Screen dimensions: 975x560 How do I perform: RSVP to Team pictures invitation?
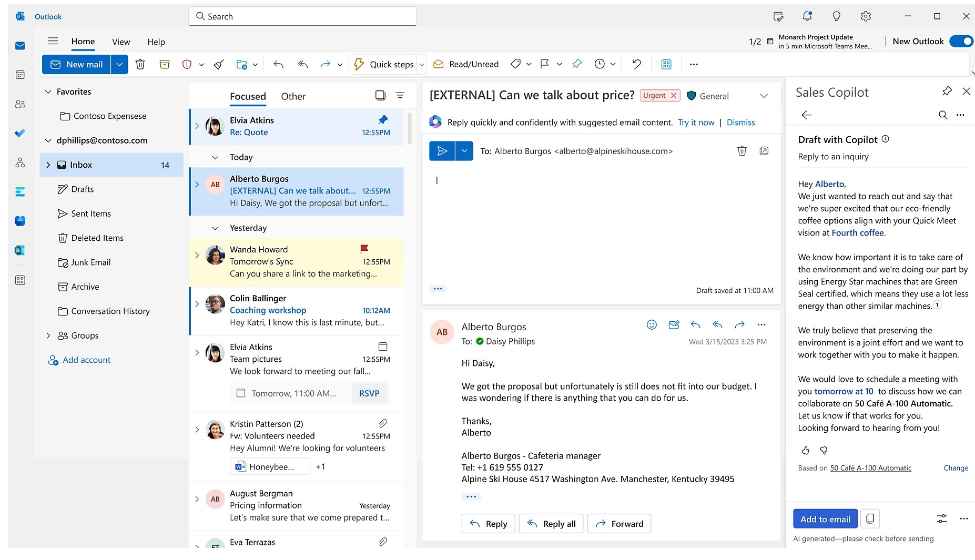369,393
